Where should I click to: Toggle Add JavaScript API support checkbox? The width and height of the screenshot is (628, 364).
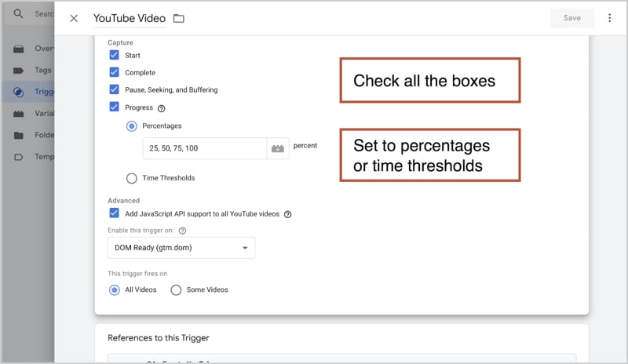[x=114, y=213]
